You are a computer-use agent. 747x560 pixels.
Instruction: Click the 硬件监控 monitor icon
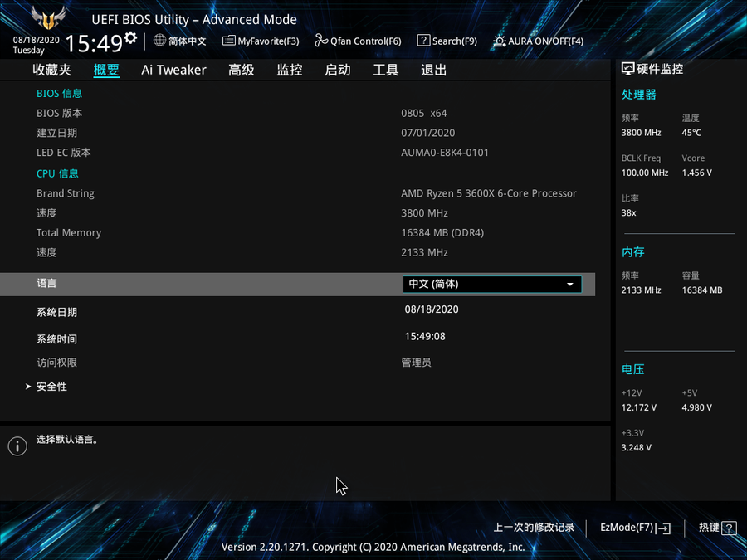point(628,70)
